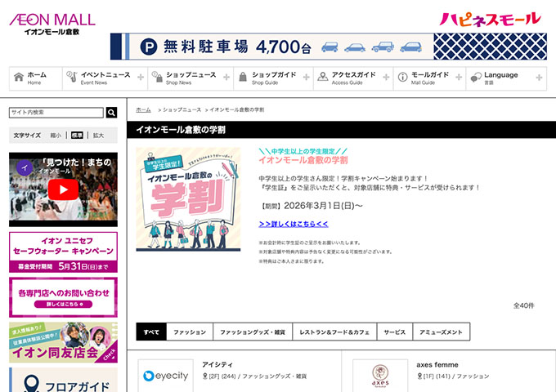Select the レストラン&フード&カフェ tab
This screenshot has height=392, width=556.
tap(333, 332)
